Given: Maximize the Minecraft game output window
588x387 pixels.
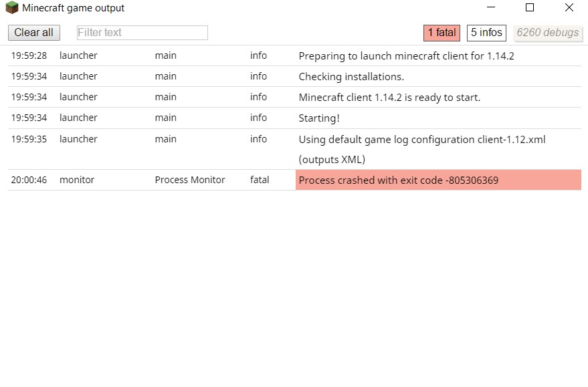Looking at the screenshot, I should (530, 8).
